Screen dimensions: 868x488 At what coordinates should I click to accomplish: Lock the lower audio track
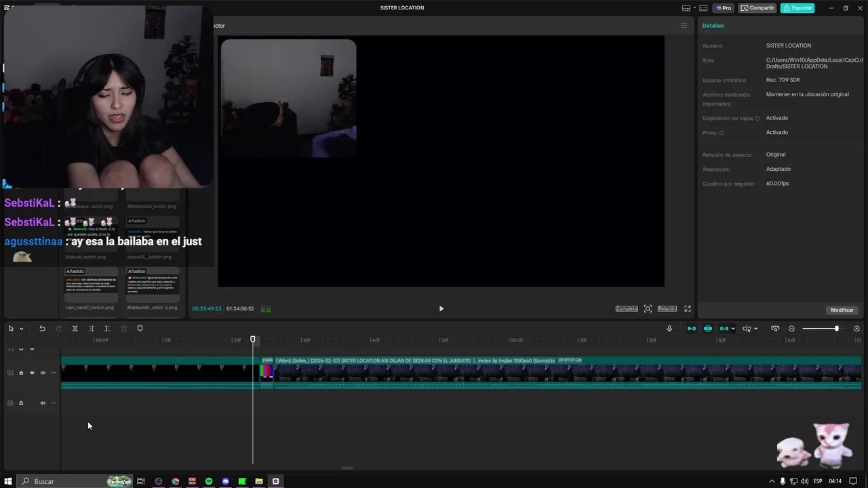click(21, 403)
